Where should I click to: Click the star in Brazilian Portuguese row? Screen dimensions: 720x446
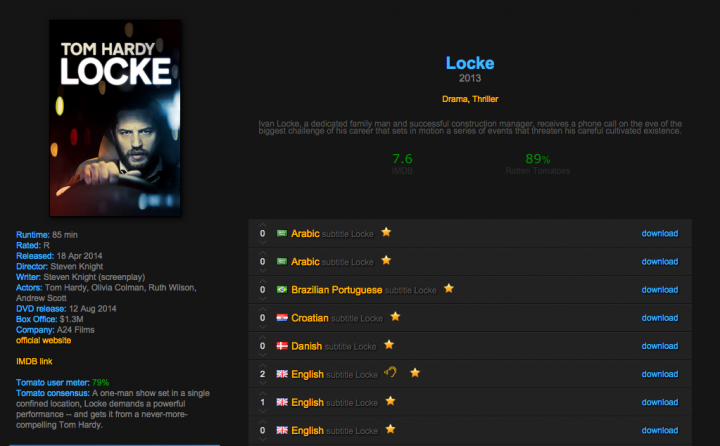(449, 288)
